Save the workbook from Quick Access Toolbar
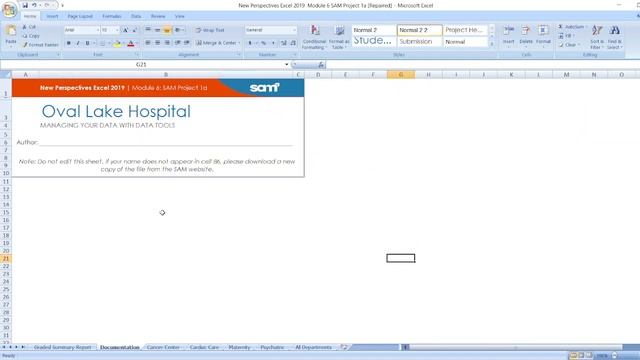This screenshot has height=360, width=640. [25, 5]
